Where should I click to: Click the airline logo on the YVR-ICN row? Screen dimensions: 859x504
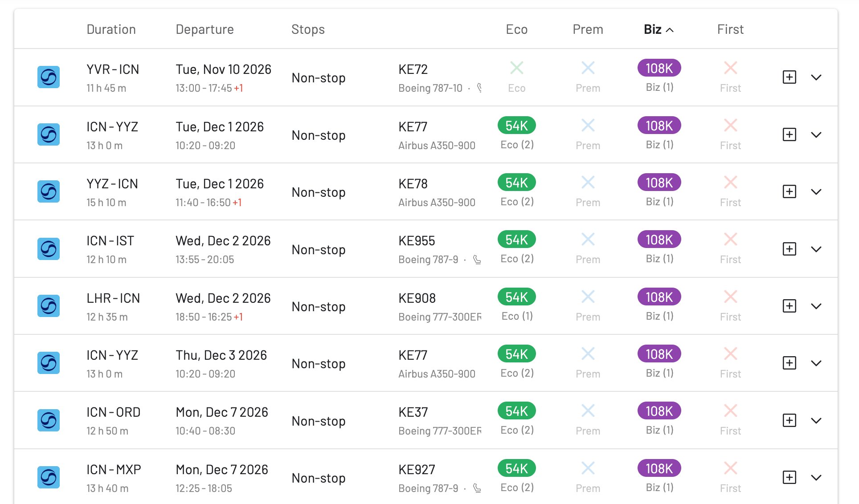[x=49, y=77]
